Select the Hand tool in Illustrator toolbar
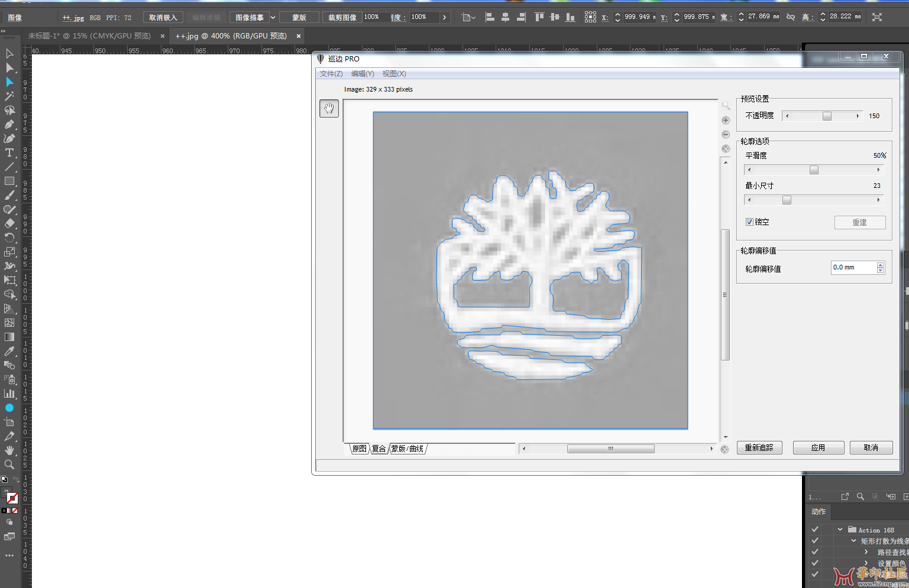909x588 pixels. (9, 450)
